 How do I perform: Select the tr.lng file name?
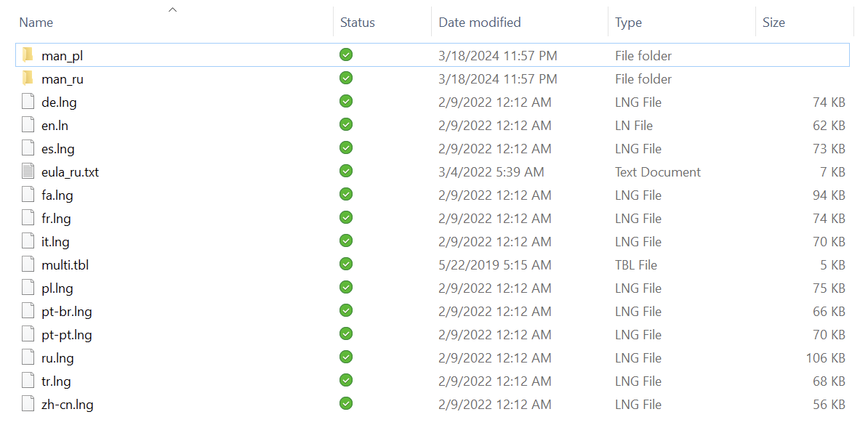click(56, 381)
